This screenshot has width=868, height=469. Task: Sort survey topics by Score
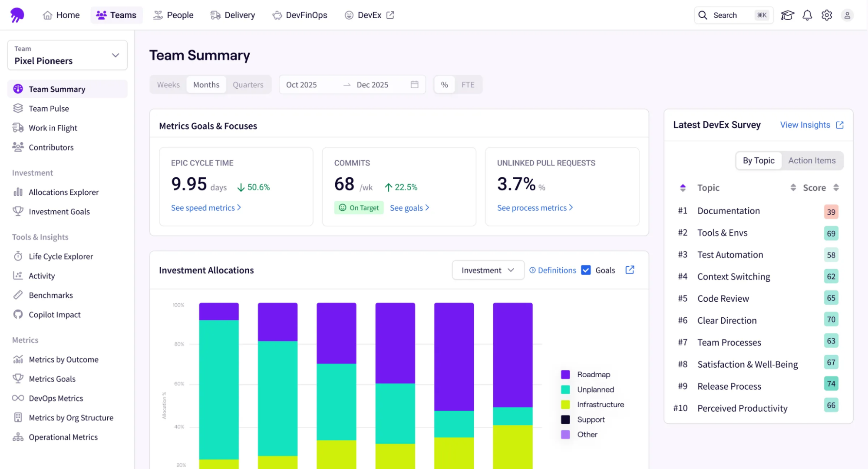coord(836,187)
